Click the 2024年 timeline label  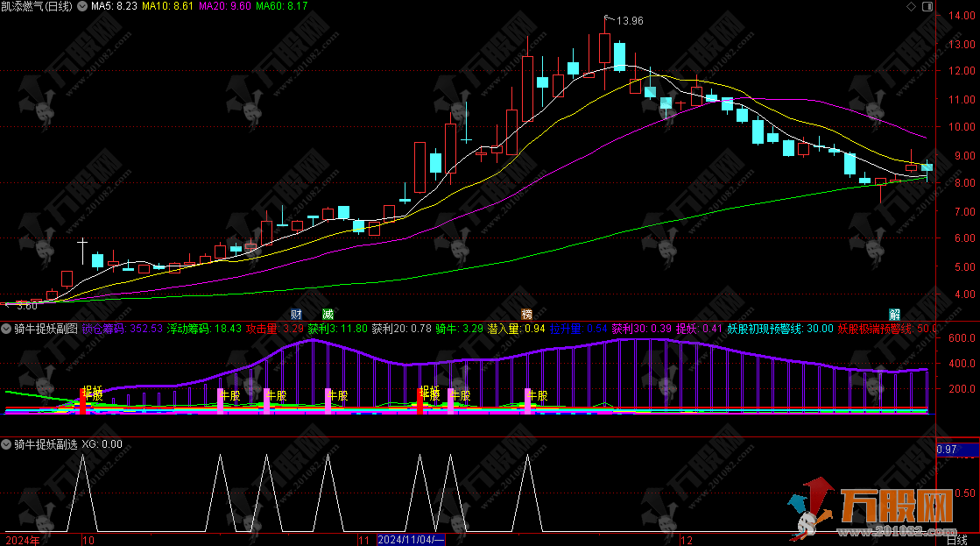coord(23,541)
